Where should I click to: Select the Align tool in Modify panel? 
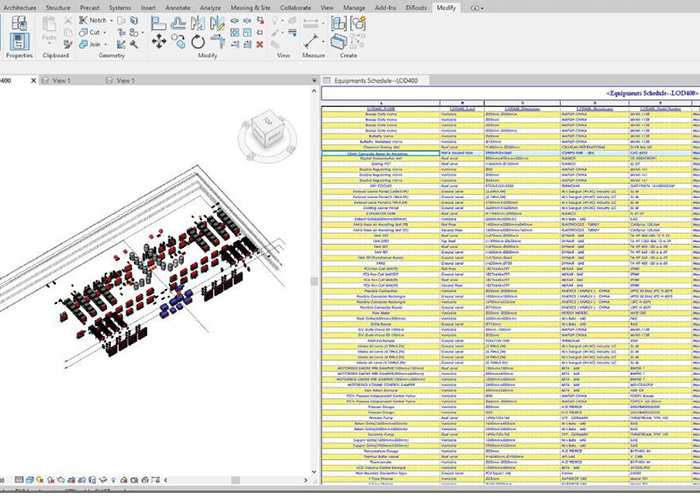pyautogui.click(x=158, y=22)
